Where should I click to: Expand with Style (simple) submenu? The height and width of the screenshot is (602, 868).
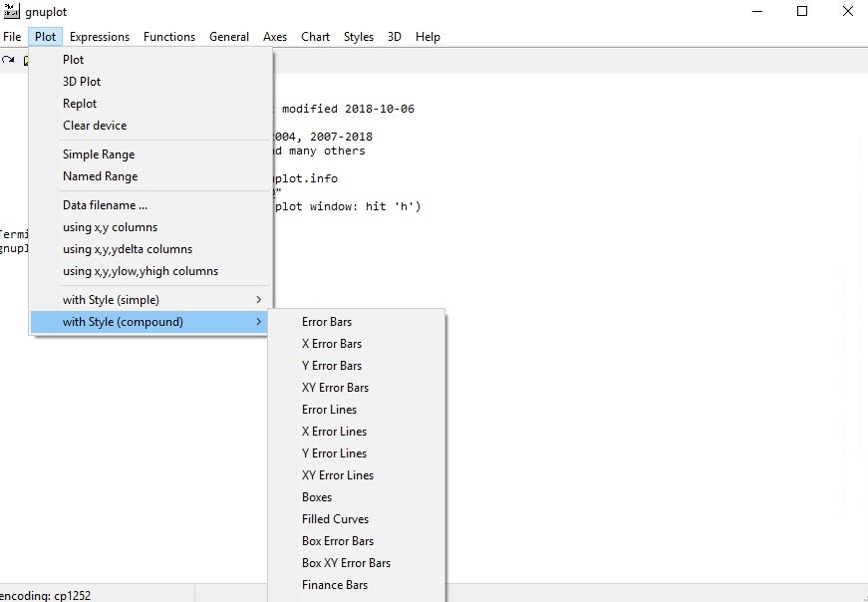coord(150,300)
